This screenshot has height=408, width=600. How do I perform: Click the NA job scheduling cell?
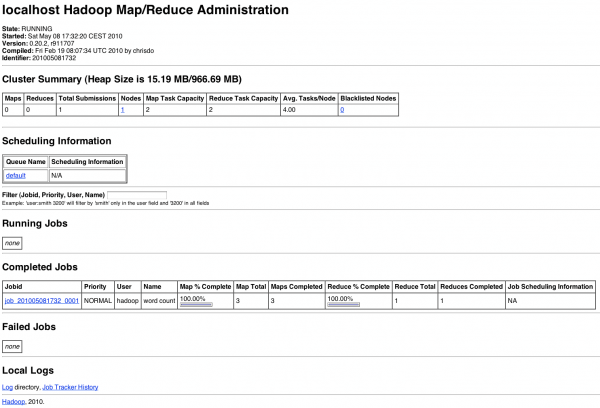coord(550,301)
